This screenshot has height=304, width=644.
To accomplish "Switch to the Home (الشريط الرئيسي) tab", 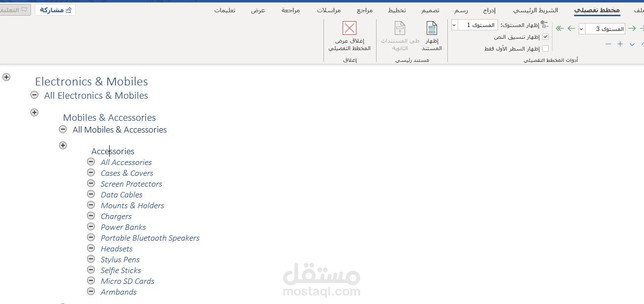I will (x=536, y=10).
